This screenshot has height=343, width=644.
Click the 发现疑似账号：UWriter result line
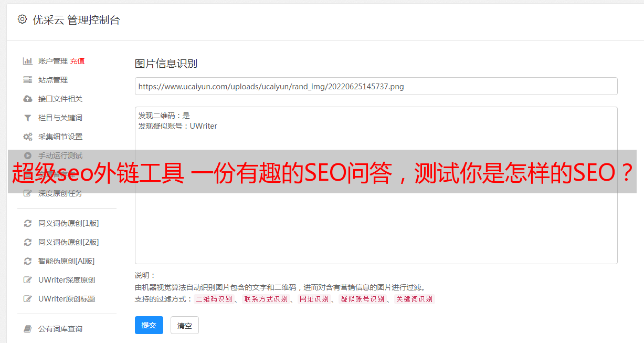[178, 126]
